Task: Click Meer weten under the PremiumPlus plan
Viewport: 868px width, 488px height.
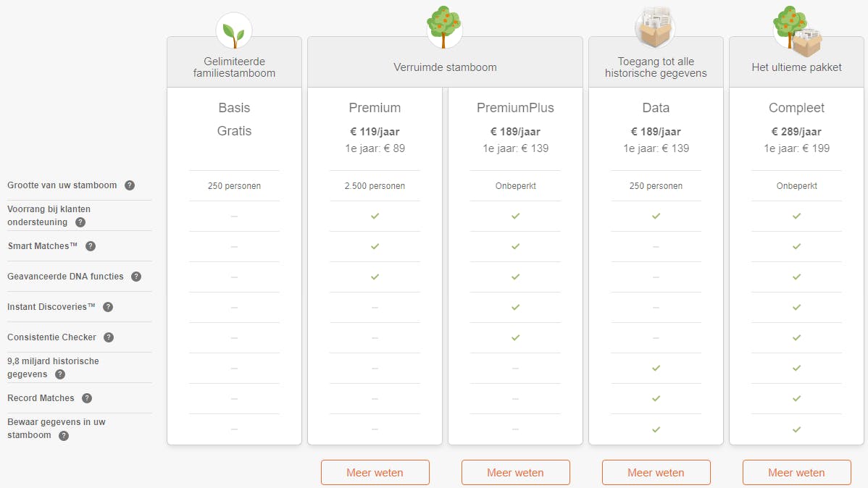Action: point(515,473)
